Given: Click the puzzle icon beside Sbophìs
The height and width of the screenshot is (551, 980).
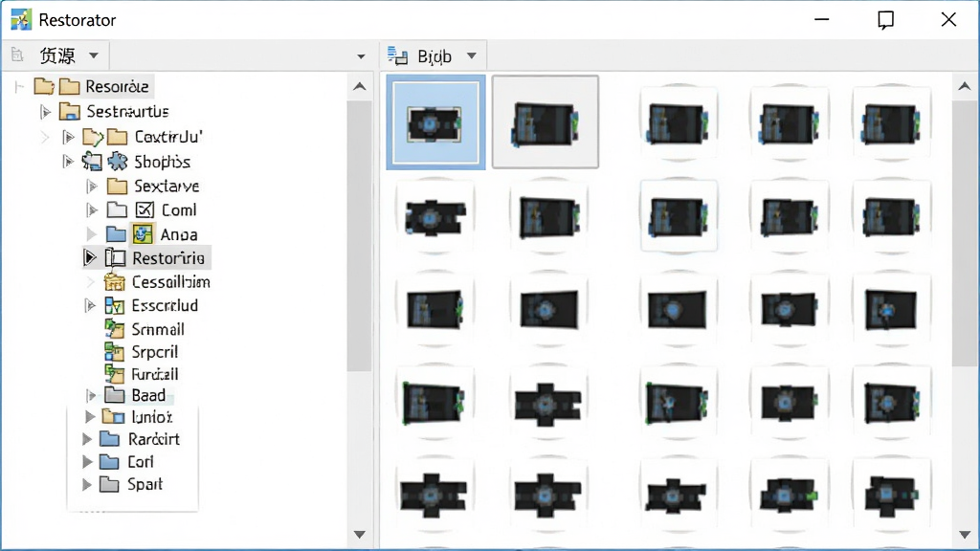Looking at the screenshot, I should tap(117, 162).
